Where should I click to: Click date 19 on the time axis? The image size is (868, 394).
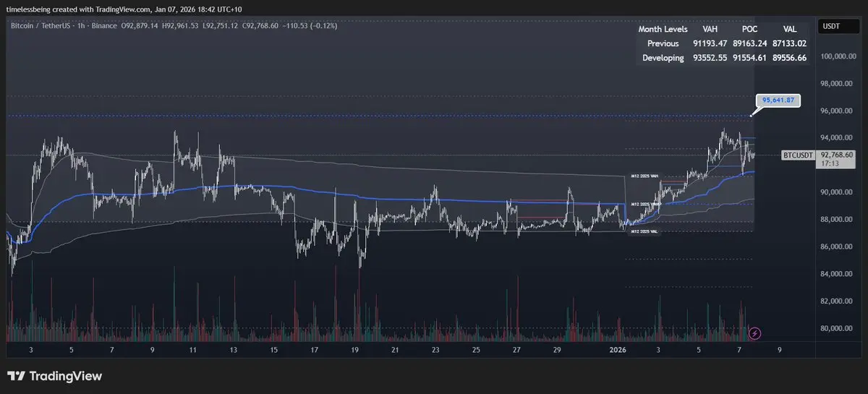tap(354, 350)
